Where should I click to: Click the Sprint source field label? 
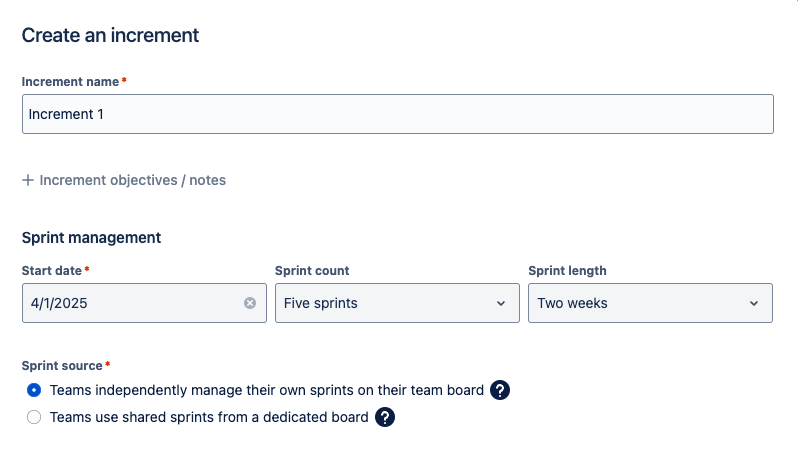coord(62,366)
